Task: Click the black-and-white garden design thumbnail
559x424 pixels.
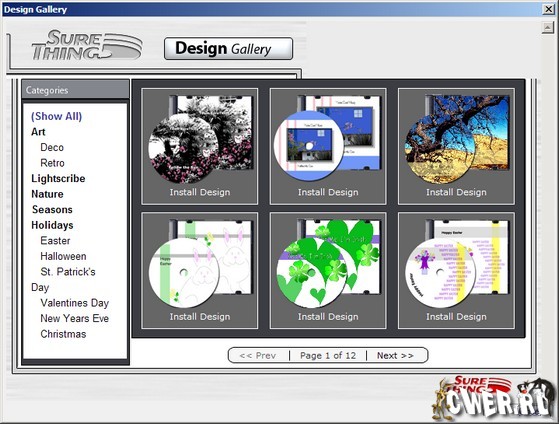Action: (x=200, y=139)
